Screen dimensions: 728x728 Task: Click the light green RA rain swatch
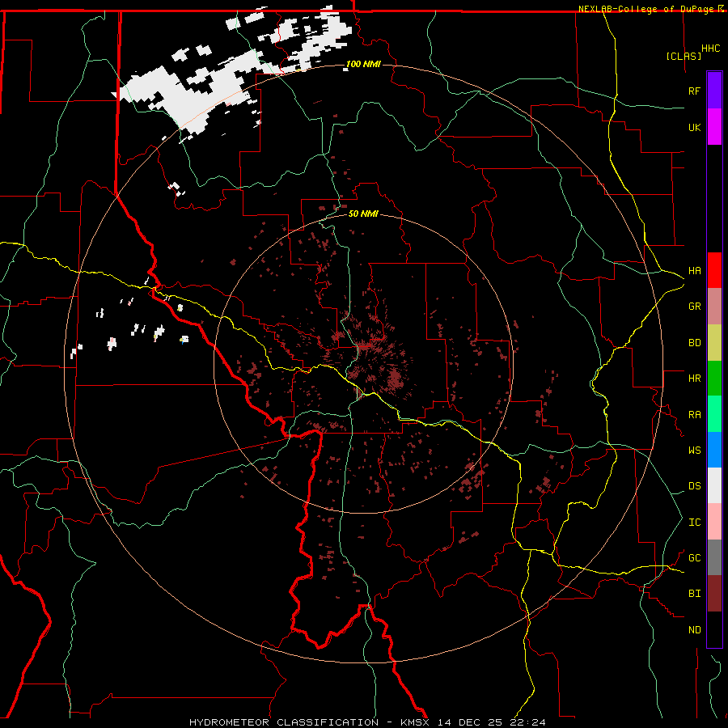(x=714, y=414)
